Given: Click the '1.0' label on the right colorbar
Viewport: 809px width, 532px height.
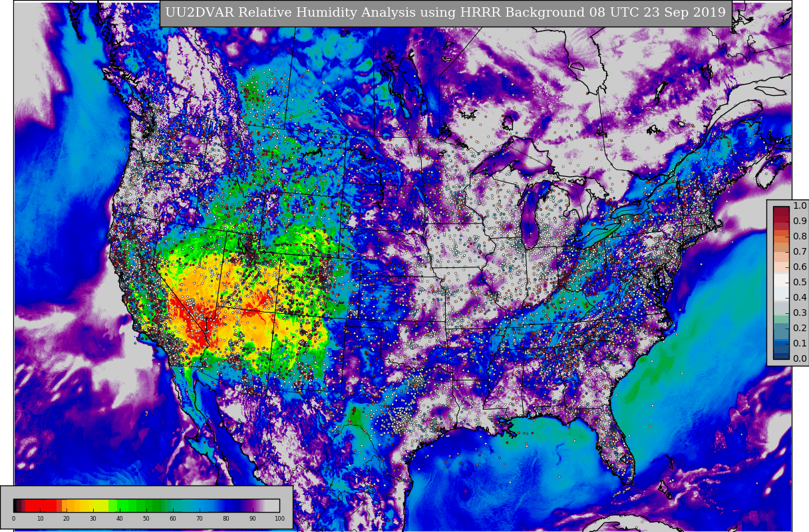Looking at the screenshot, I should [800, 206].
